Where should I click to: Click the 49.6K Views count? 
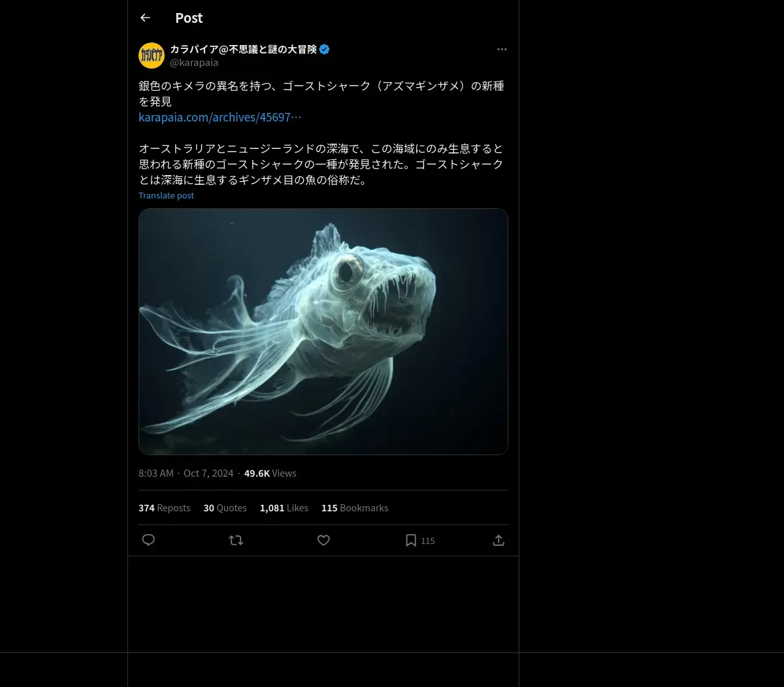(x=270, y=473)
